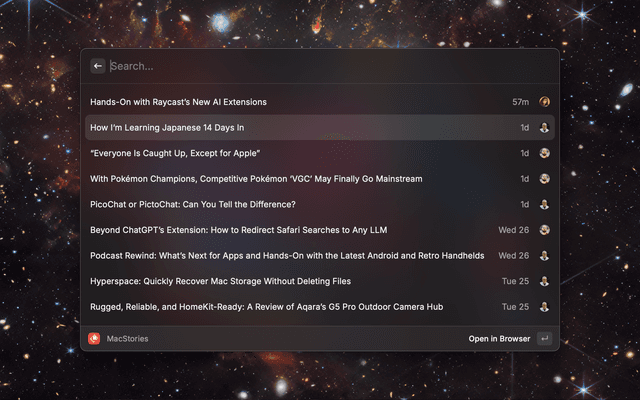Click author avatar on Learning Japanese row

pyautogui.click(x=545, y=128)
